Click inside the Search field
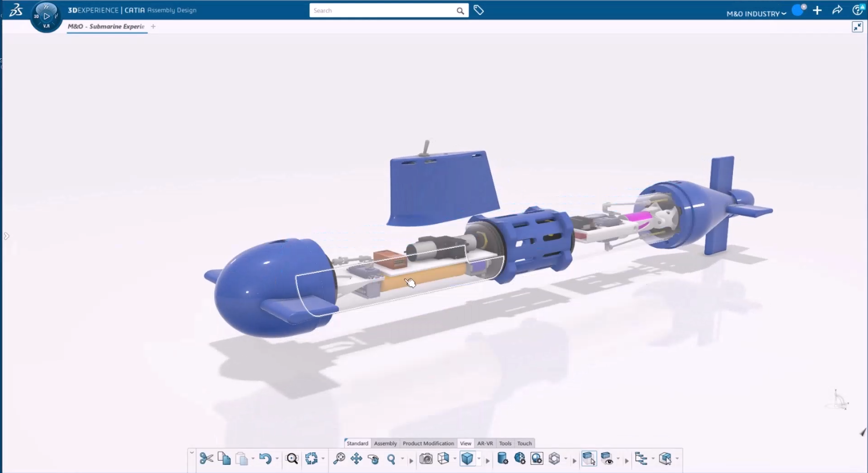This screenshot has height=473, width=868. [x=386, y=10]
